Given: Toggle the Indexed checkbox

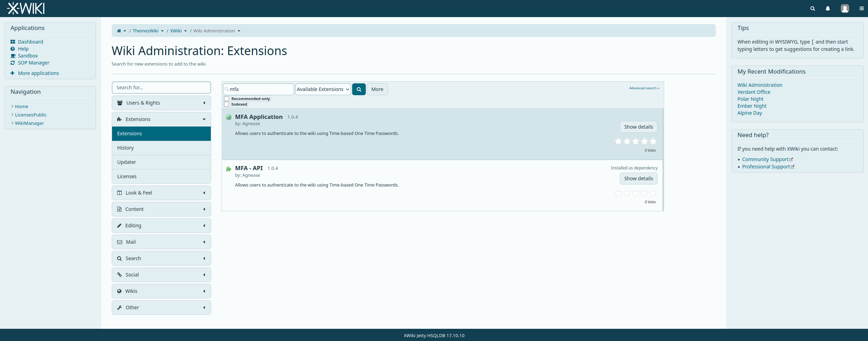Looking at the screenshot, I should coord(227,104).
